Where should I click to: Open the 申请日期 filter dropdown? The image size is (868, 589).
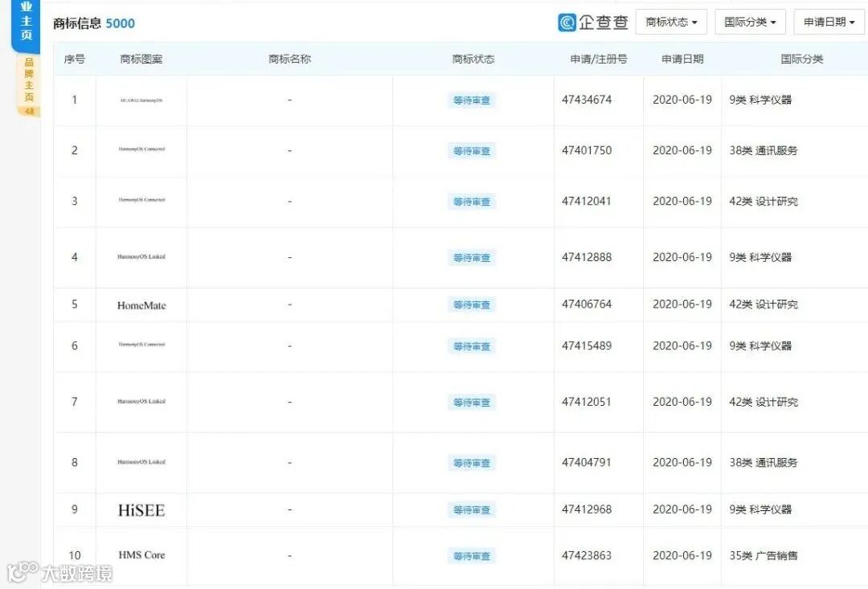(829, 22)
